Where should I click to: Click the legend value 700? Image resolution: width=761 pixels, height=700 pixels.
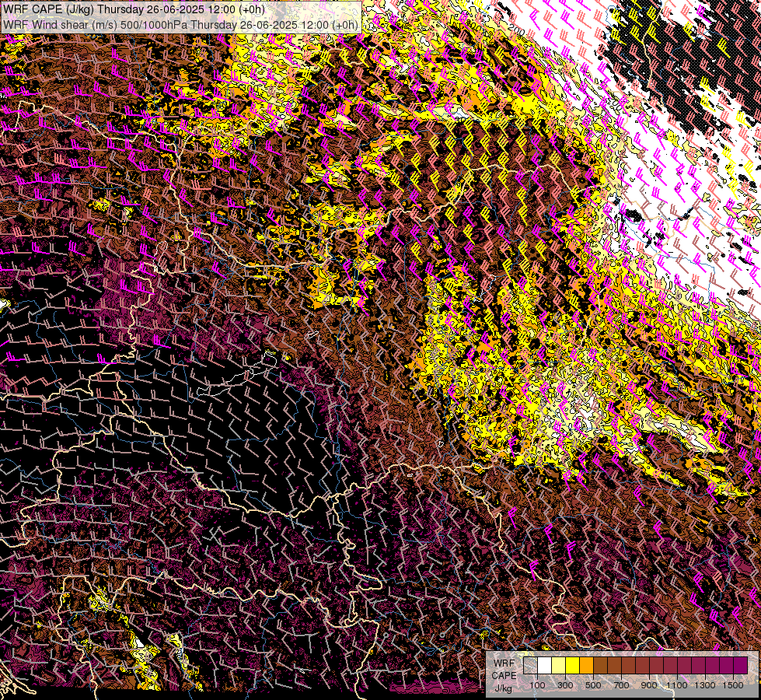click(x=621, y=685)
